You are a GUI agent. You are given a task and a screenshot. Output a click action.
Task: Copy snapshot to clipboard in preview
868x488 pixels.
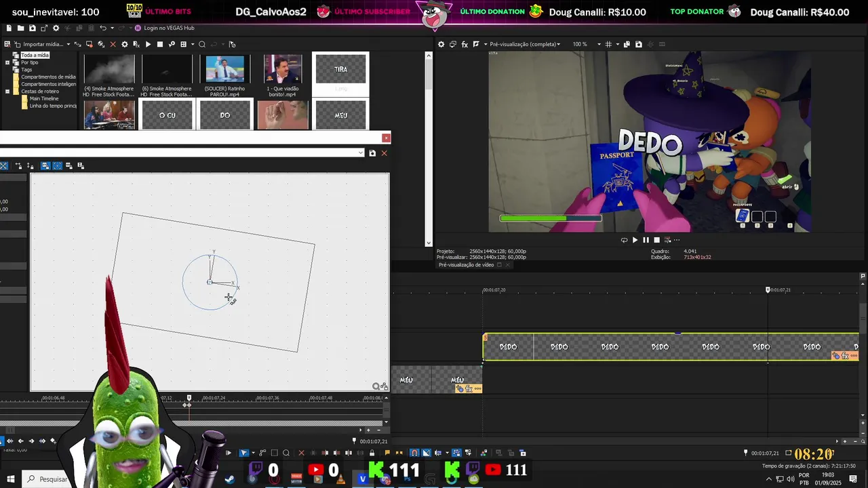pyautogui.click(x=627, y=44)
